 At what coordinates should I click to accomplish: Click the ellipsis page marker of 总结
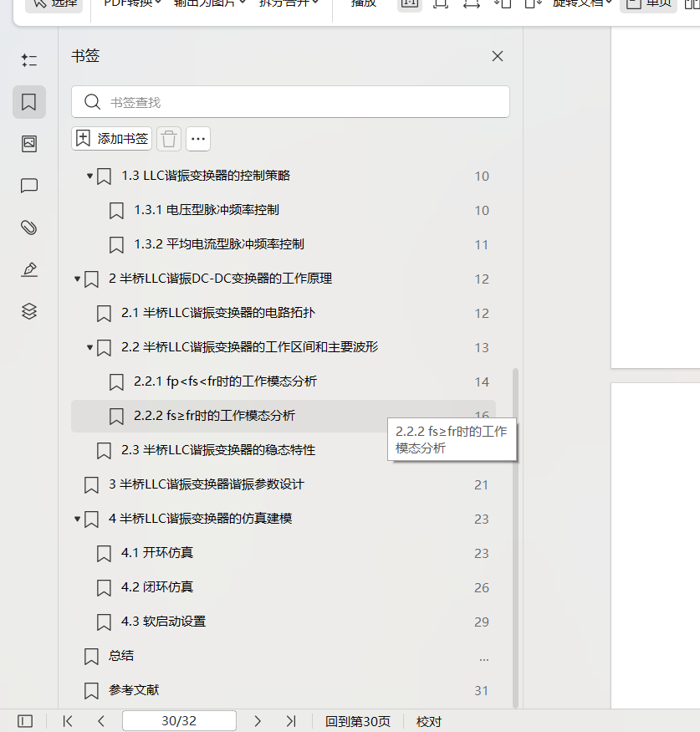point(484,659)
